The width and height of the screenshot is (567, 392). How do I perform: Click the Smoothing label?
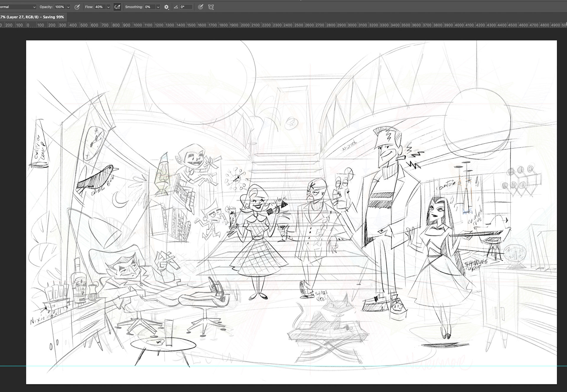click(x=134, y=7)
